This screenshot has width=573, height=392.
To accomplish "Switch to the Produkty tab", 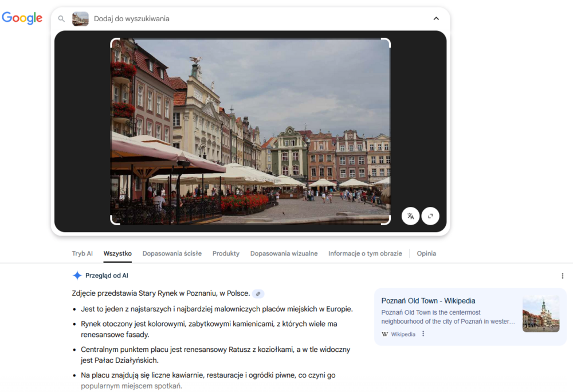I will coord(226,253).
